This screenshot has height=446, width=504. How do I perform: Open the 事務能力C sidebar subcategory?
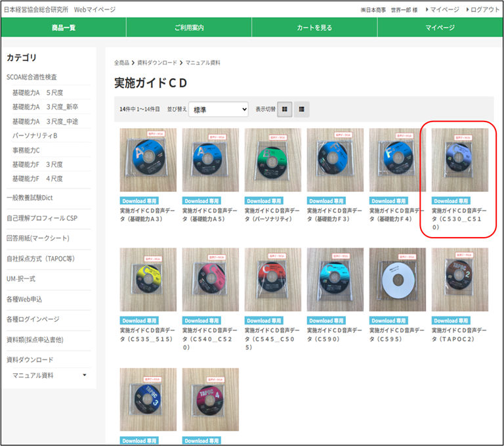pyautogui.click(x=26, y=150)
